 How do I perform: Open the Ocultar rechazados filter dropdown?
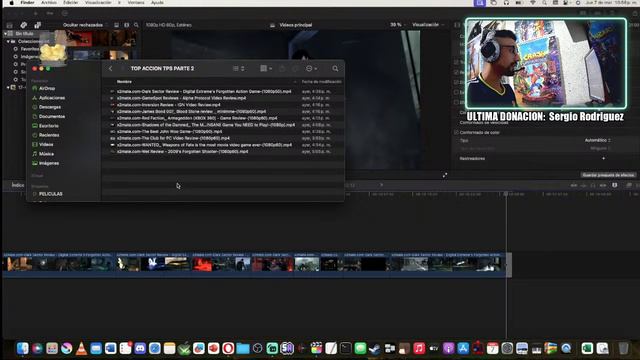pyautogui.click(x=85, y=25)
